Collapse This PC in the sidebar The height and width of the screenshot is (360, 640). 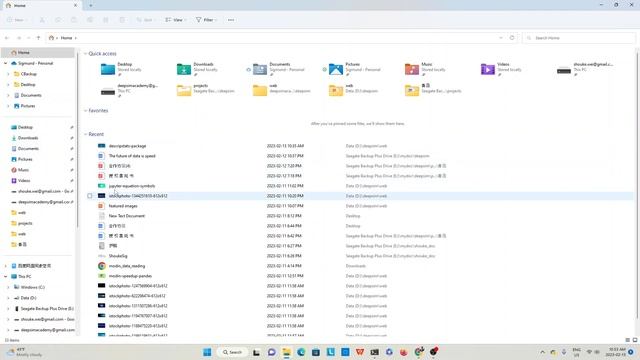6,277
